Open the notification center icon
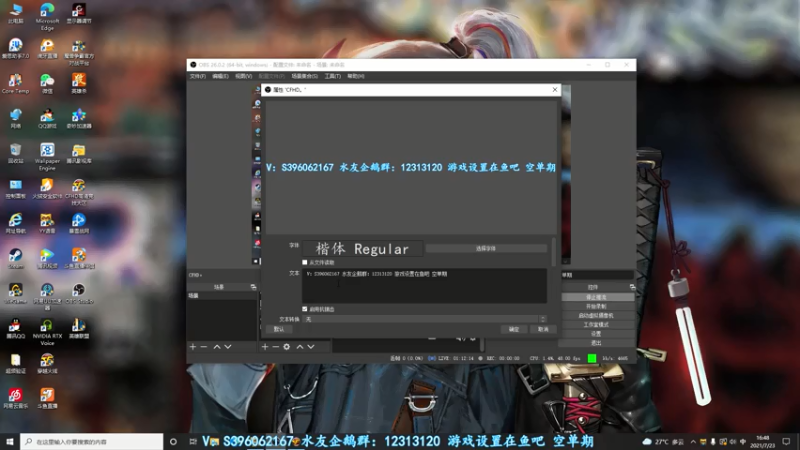800x450 pixels. (786, 441)
